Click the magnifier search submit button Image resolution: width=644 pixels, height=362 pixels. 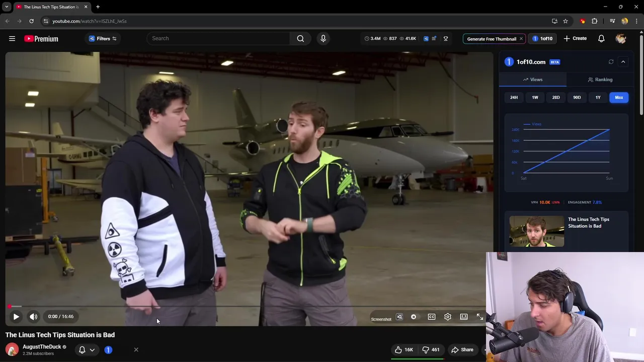tap(300, 38)
